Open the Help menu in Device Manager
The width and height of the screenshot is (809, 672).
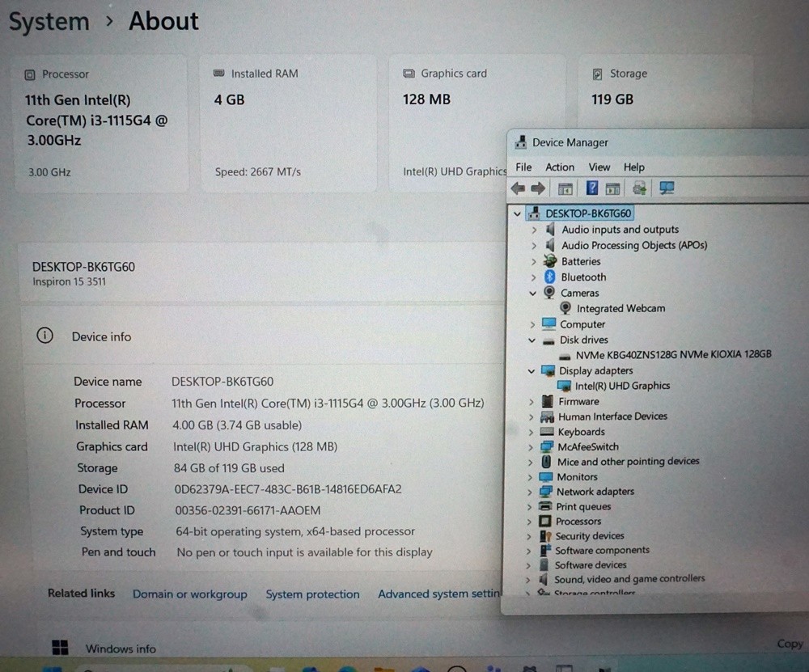[633, 167]
